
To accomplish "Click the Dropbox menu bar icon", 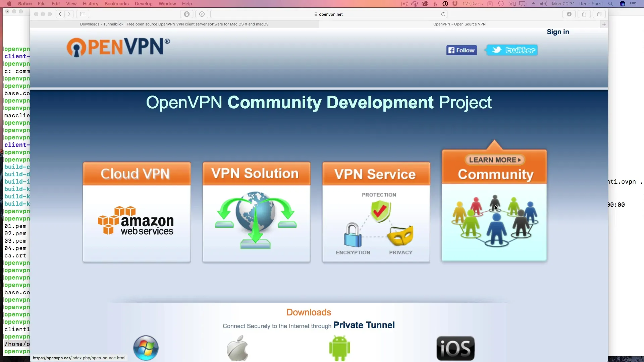I will [x=455, y=4].
